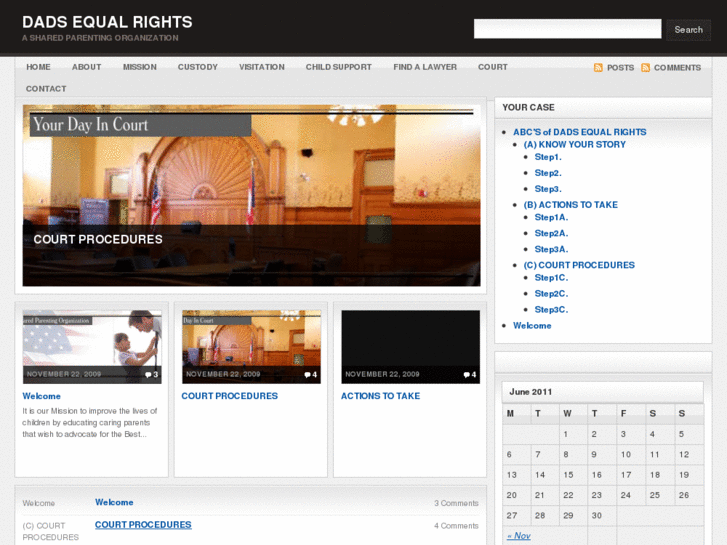727x545 pixels.
Task: Open Welcome link in the post list
Action: tap(114, 502)
